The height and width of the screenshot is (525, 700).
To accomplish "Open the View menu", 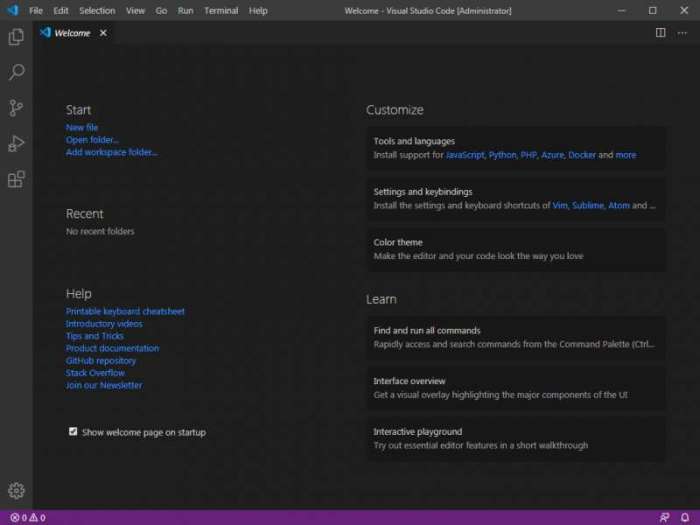I will [135, 10].
